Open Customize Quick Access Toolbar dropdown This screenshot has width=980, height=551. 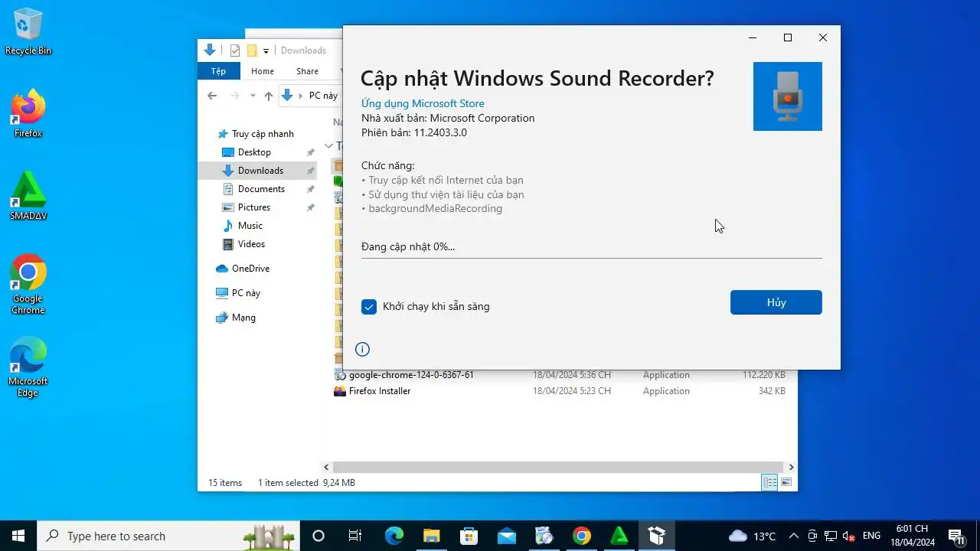tap(266, 51)
